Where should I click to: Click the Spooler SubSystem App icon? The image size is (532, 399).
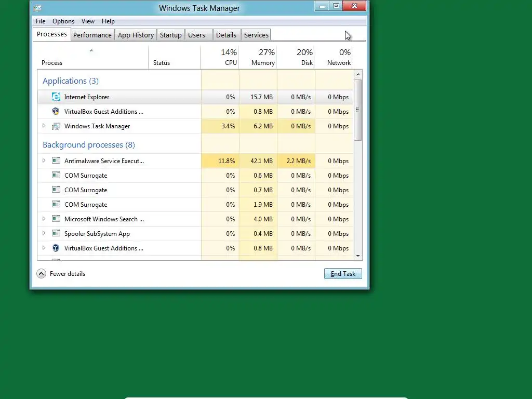pyautogui.click(x=56, y=233)
